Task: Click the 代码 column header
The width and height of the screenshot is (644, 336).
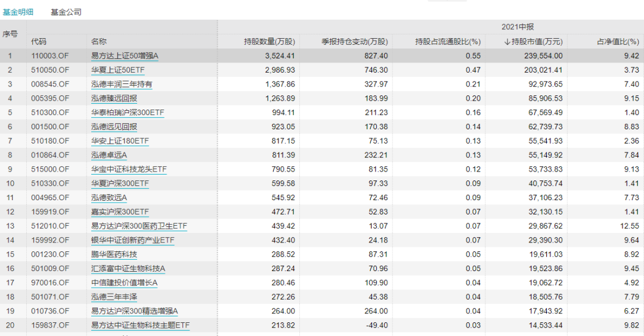Action: (x=39, y=42)
